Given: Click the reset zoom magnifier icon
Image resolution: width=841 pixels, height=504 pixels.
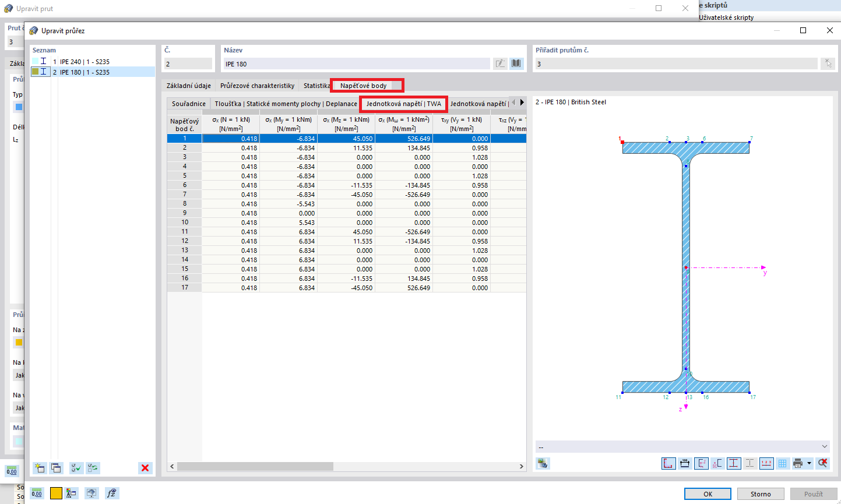Looking at the screenshot, I should [822, 463].
